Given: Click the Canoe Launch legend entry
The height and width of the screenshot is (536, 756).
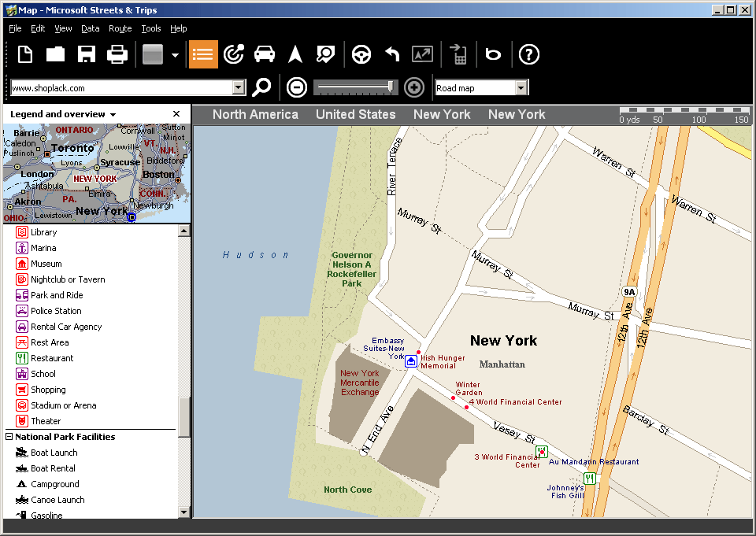Looking at the screenshot, I should click(x=50, y=500).
